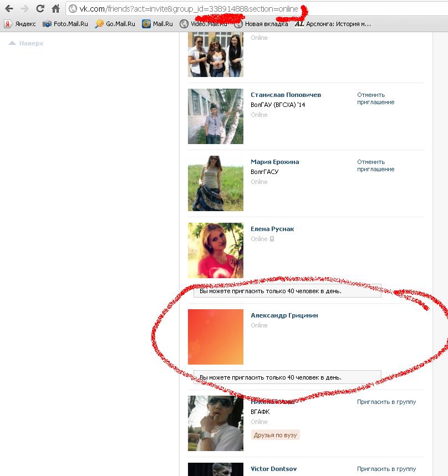
Task: Invite the ВГАФК friend to the group
Action: [386, 402]
